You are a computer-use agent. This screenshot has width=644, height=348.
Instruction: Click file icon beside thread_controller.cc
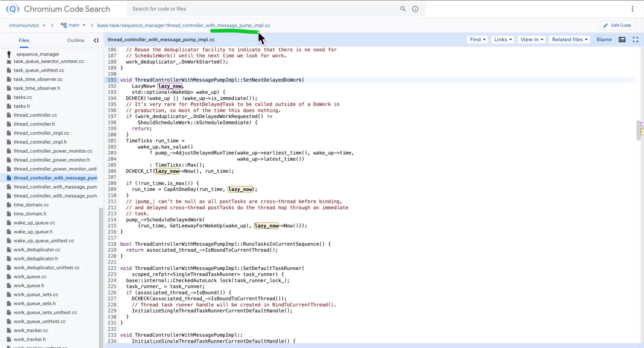tap(9, 115)
